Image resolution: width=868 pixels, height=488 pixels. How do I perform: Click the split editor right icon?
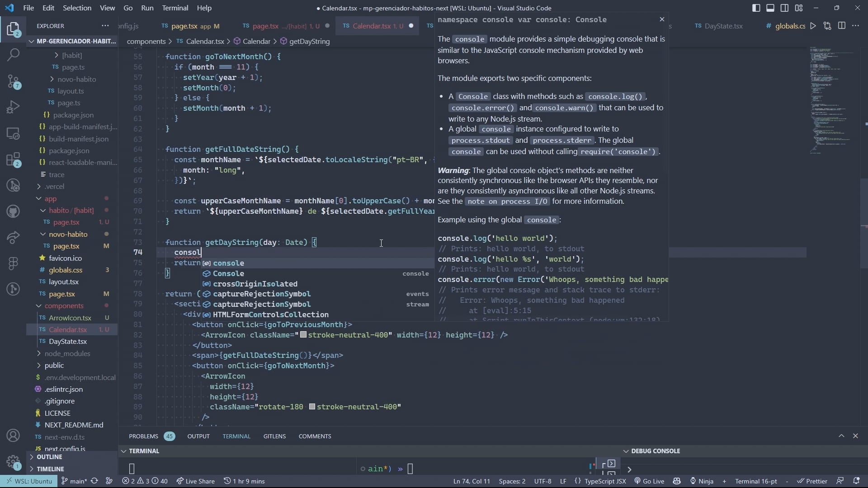pos(841,26)
